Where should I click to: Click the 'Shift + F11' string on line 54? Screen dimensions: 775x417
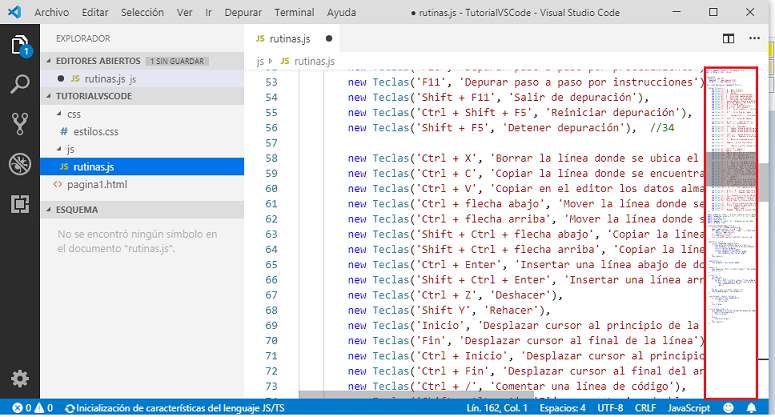(456, 97)
